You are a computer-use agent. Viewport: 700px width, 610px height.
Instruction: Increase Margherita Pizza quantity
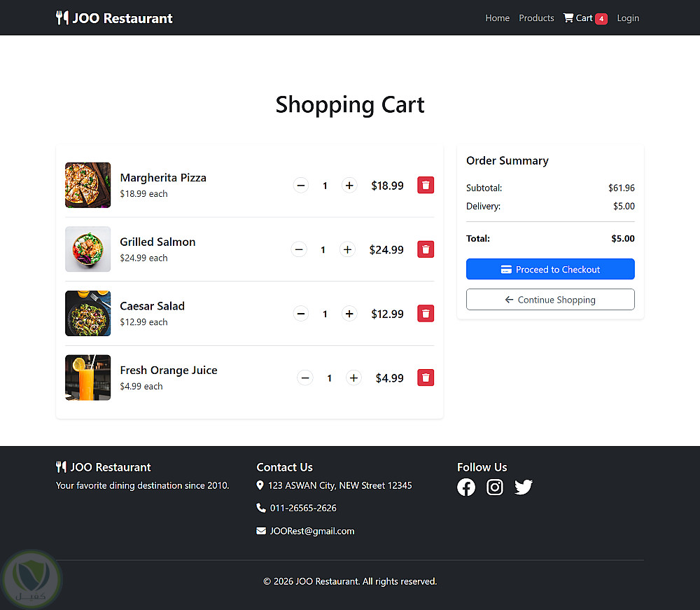349,186
